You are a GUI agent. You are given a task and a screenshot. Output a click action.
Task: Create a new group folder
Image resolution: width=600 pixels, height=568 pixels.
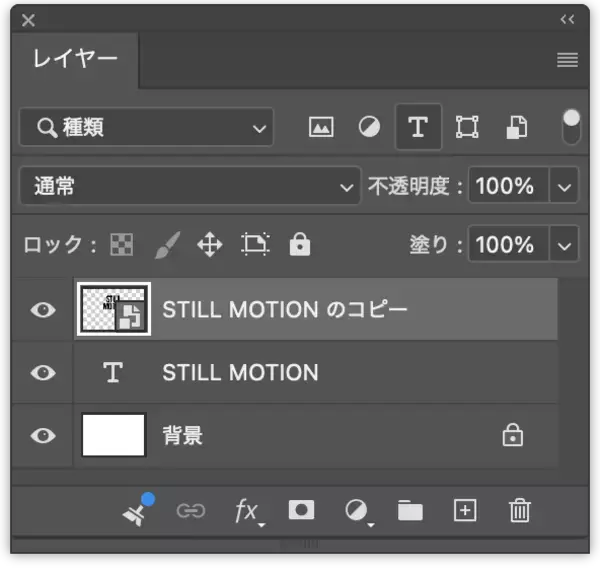pos(410,511)
